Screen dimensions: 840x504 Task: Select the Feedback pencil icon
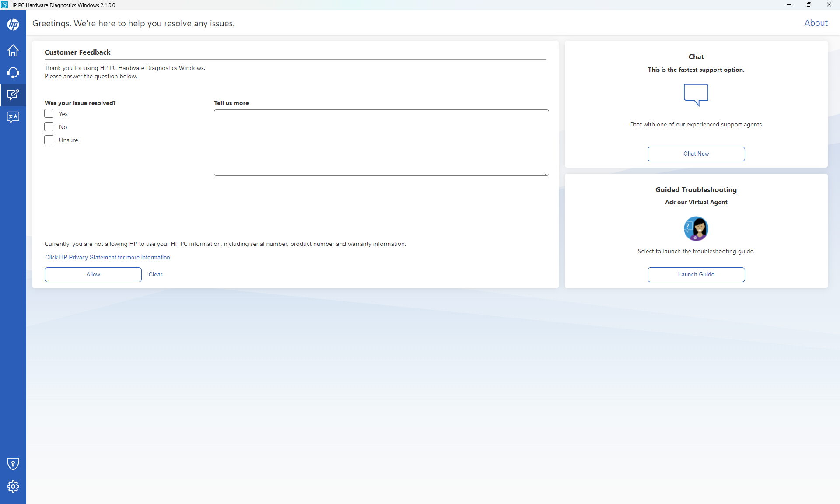coord(13,95)
